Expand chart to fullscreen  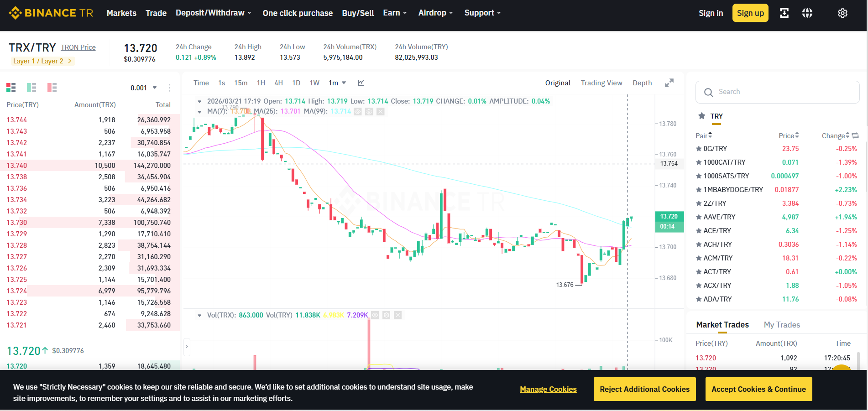coord(669,83)
